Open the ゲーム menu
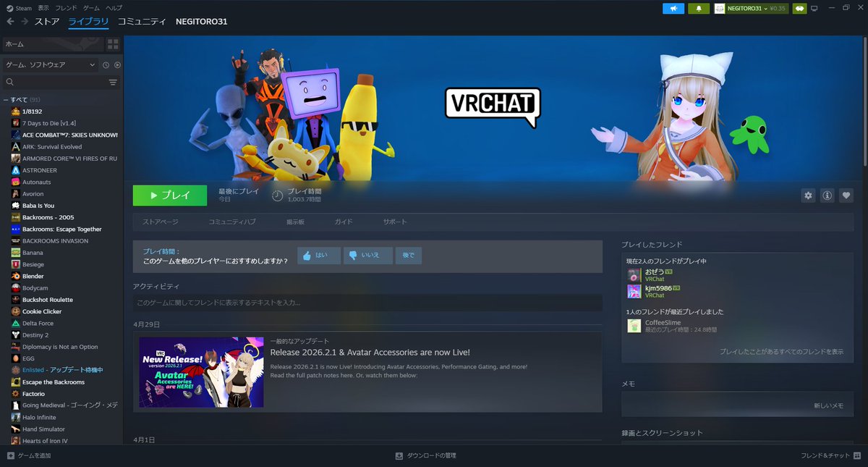This screenshot has width=868, height=467. click(x=91, y=7)
